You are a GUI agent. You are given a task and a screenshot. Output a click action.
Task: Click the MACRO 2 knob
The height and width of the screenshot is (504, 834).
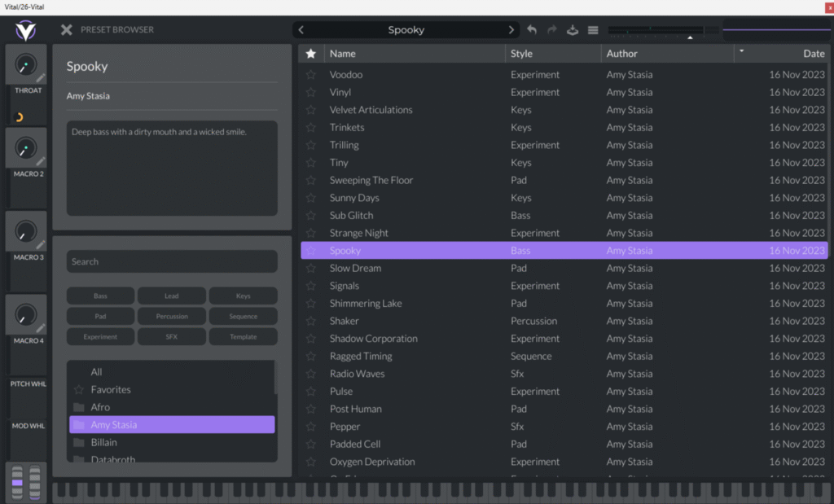(x=24, y=148)
